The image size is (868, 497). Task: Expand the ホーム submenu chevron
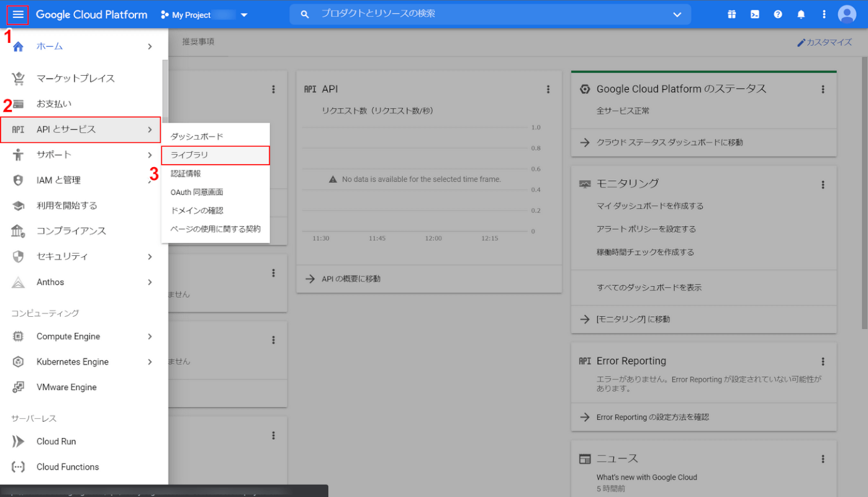pyautogui.click(x=150, y=47)
